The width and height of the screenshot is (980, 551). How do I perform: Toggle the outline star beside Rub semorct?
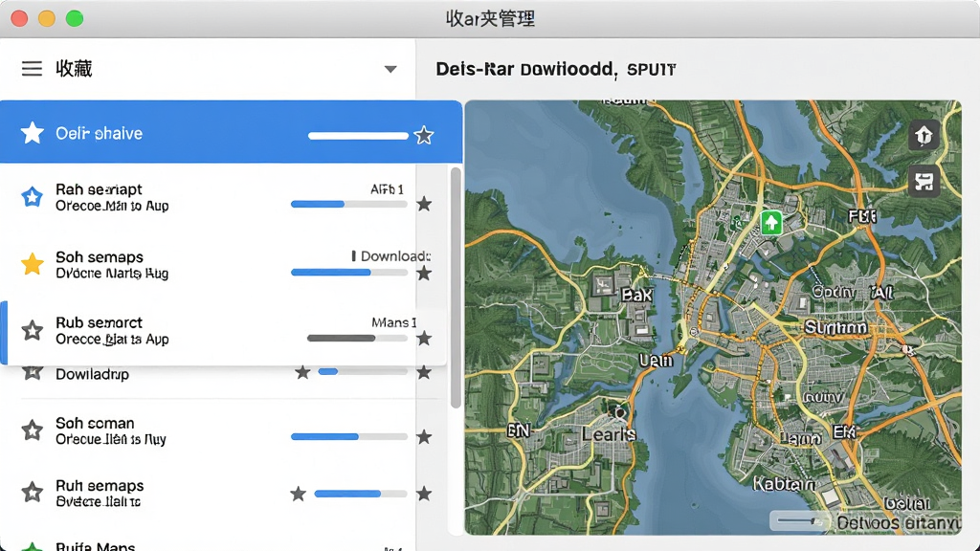click(x=32, y=330)
